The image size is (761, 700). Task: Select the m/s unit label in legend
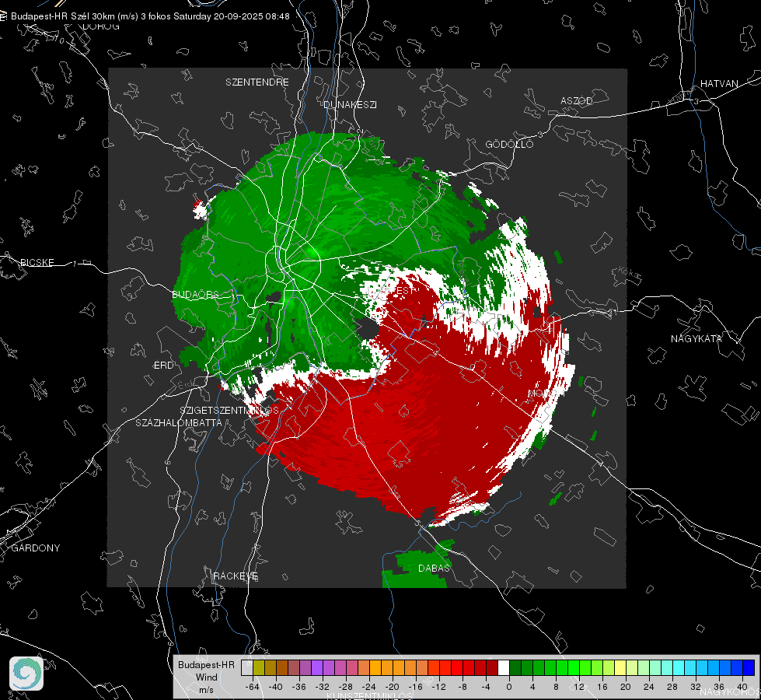coord(206,689)
